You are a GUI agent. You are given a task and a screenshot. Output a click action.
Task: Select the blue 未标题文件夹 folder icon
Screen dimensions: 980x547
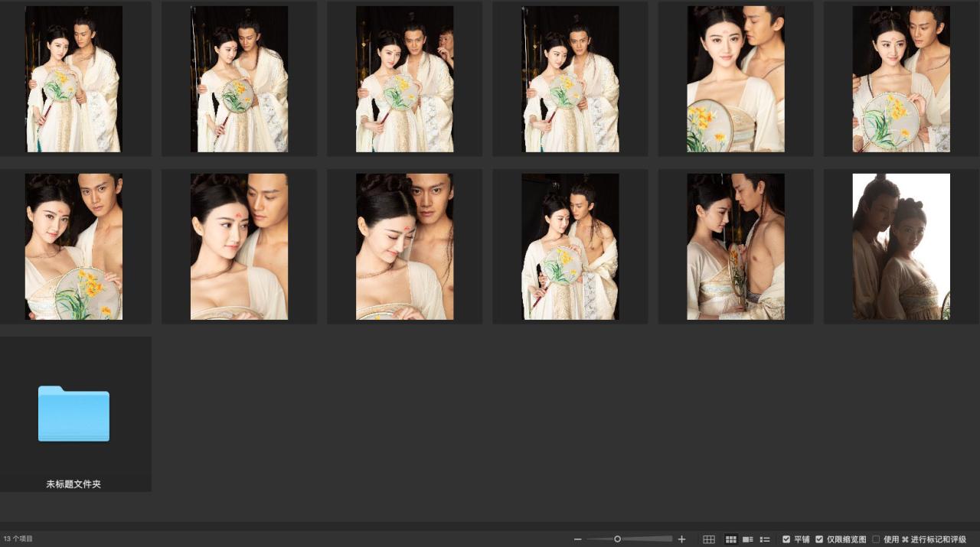(73, 414)
